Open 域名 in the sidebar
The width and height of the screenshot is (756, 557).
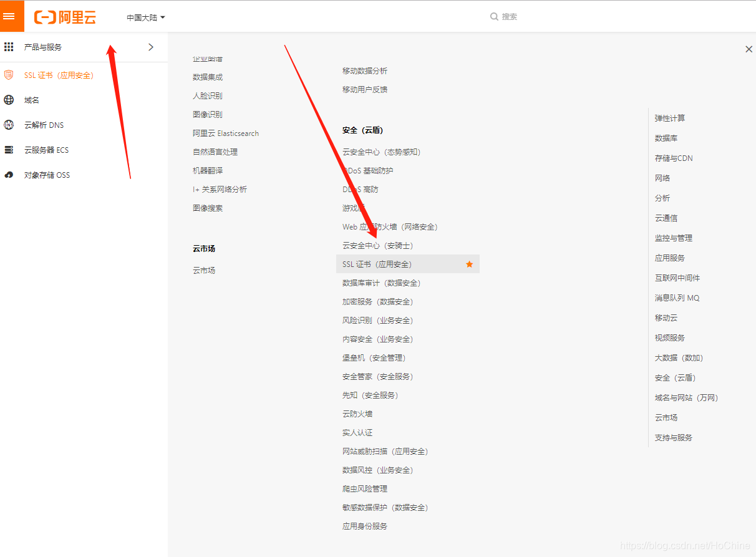[32, 100]
